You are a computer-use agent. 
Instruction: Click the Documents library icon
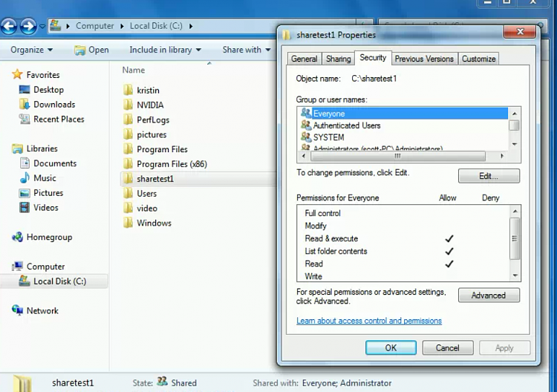click(25, 163)
